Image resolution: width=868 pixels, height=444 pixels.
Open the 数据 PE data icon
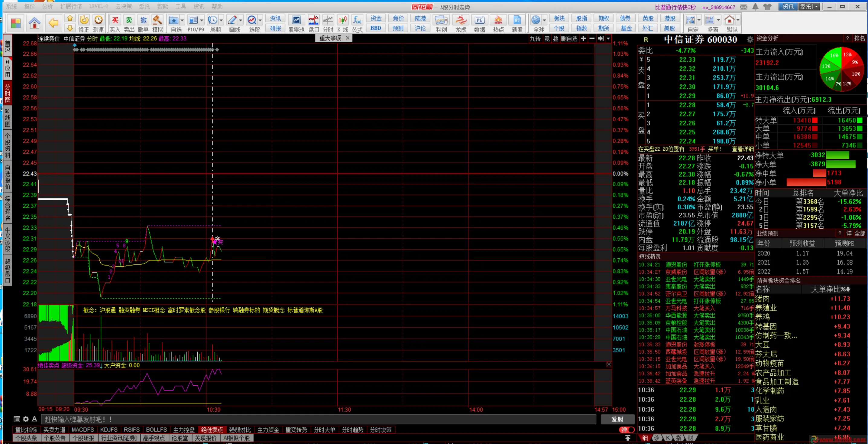[480, 23]
